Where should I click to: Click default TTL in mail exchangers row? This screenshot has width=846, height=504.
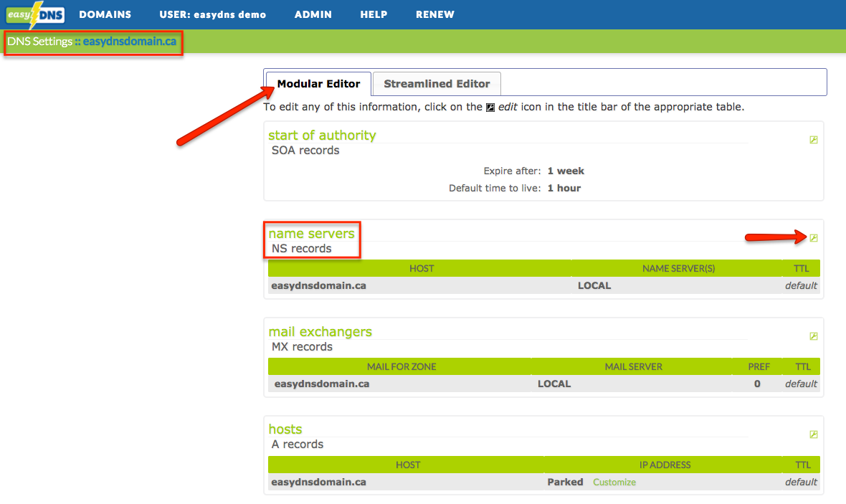coord(801,384)
